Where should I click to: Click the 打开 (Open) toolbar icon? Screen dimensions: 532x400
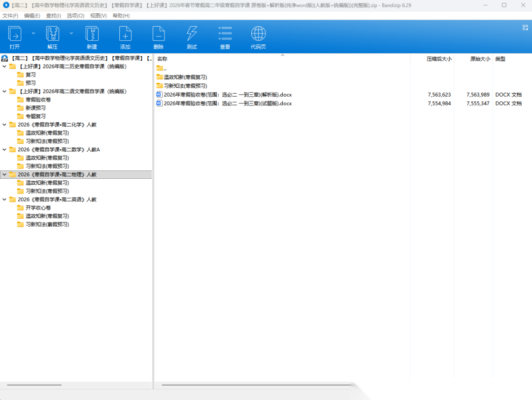coord(15,34)
